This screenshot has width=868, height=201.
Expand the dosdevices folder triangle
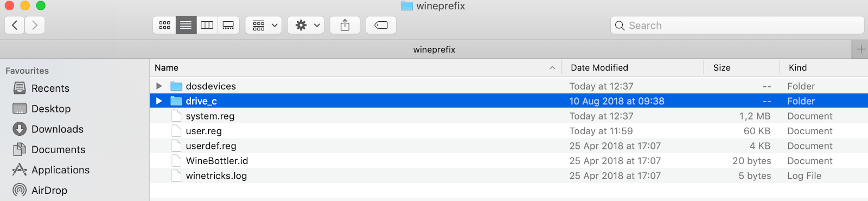tap(159, 86)
